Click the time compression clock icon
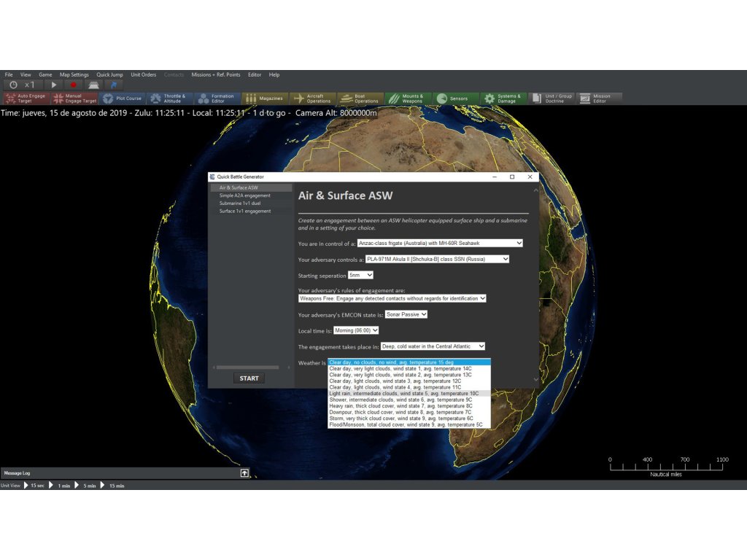The height and width of the screenshot is (560, 747). [13, 85]
